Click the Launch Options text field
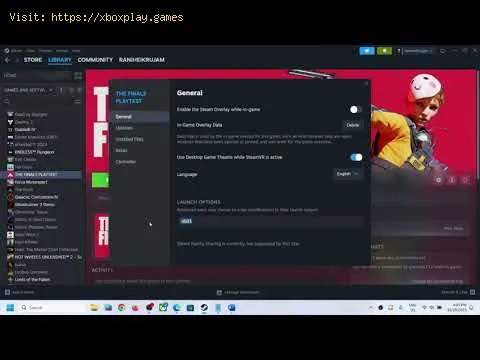The height and width of the screenshot is (360, 480). point(270,221)
